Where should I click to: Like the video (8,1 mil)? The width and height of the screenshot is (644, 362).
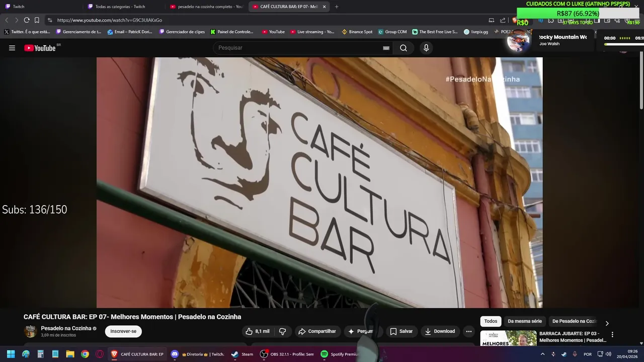tap(258, 331)
